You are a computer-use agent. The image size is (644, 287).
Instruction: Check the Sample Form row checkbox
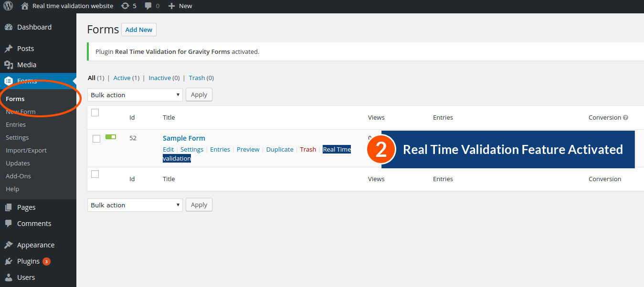[96, 139]
